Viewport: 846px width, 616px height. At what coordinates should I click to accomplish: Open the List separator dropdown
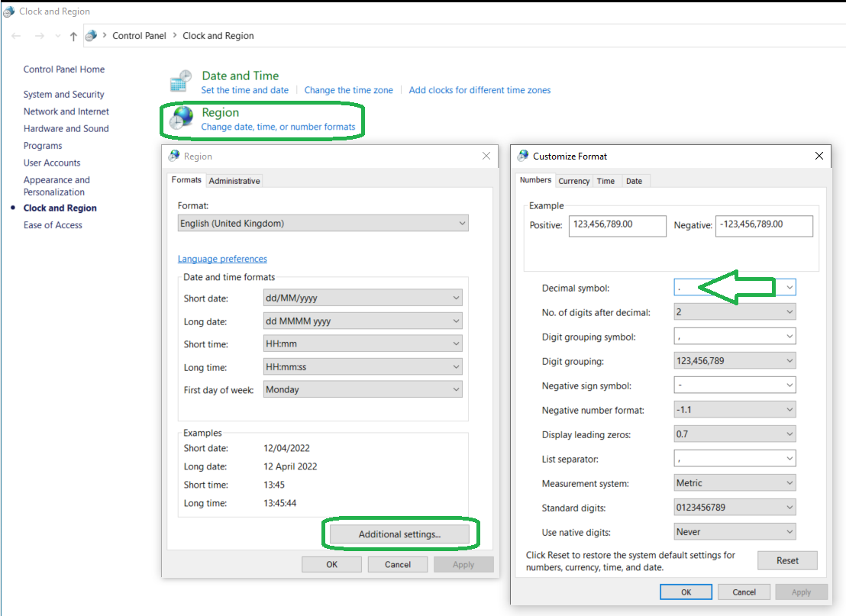pos(735,459)
